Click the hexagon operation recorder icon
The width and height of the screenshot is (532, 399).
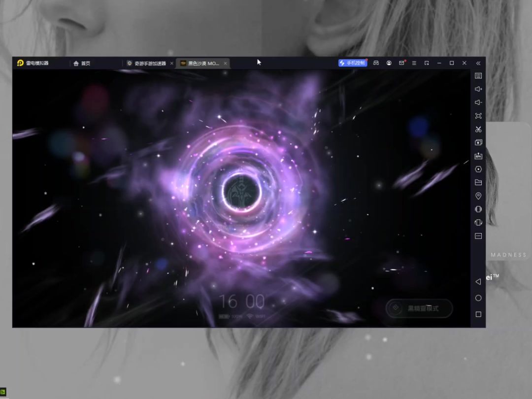478,169
